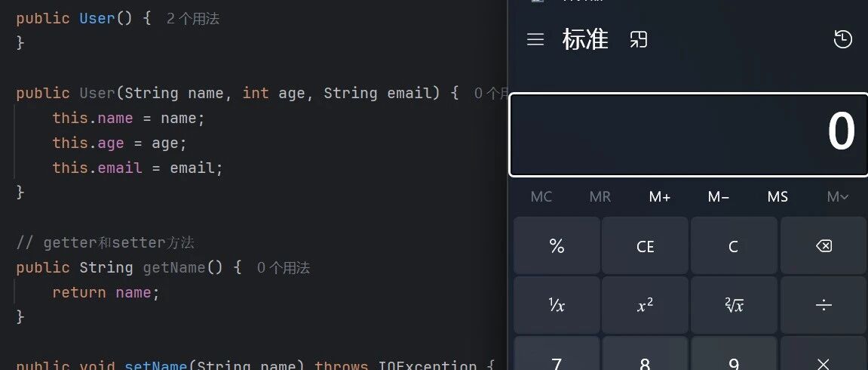This screenshot has height=370, width=868.
Task: Click the getName method name in editor
Action: coord(174,268)
